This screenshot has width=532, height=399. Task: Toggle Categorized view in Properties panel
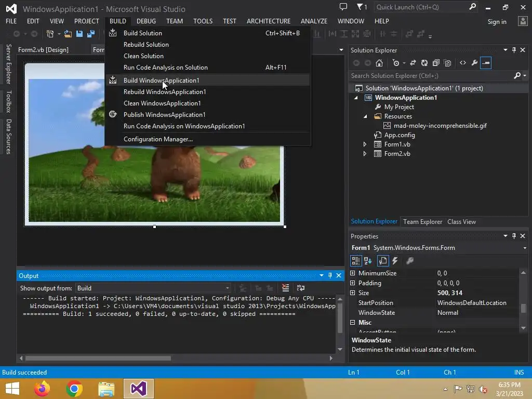click(355, 261)
